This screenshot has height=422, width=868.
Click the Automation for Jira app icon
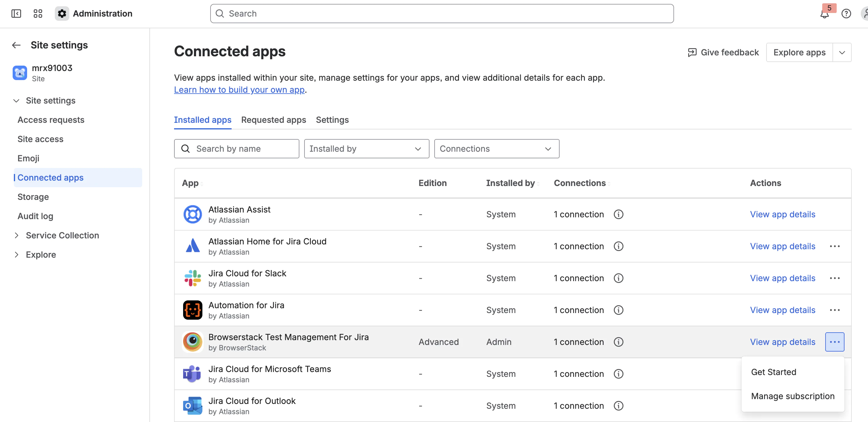tap(192, 310)
